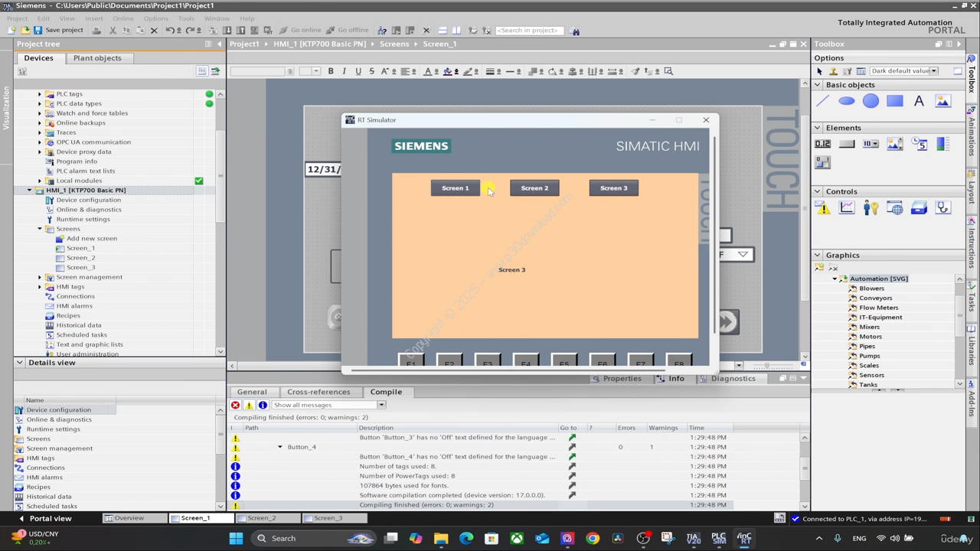Select the User view control
Image resolution: width=980 pixels, height=551 pixels.
tap(871, 208)
